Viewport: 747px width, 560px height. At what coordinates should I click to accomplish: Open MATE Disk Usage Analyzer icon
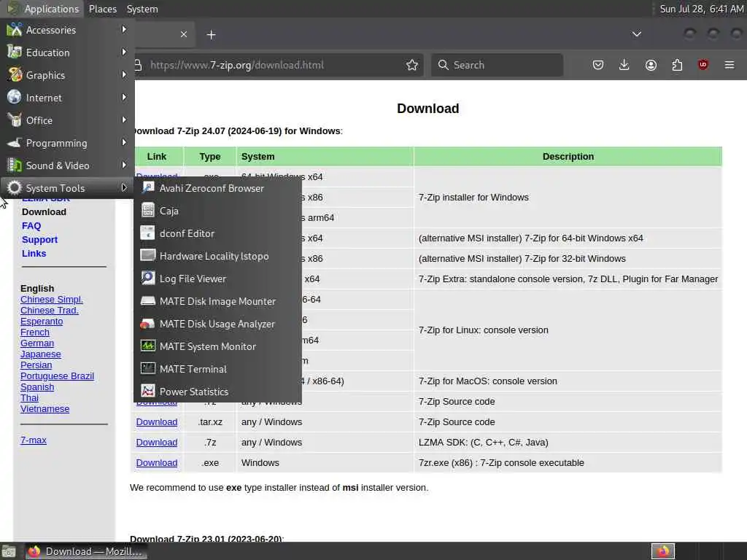point(147,323)
